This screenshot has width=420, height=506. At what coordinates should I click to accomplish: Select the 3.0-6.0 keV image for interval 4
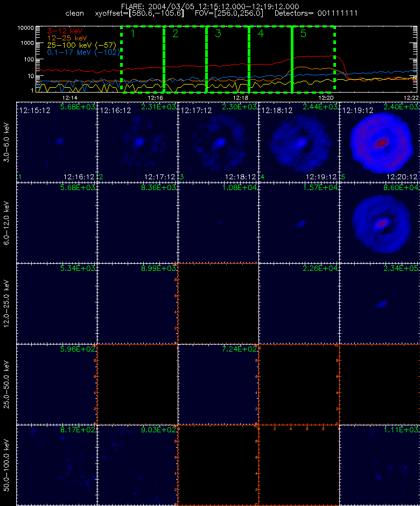299,142
